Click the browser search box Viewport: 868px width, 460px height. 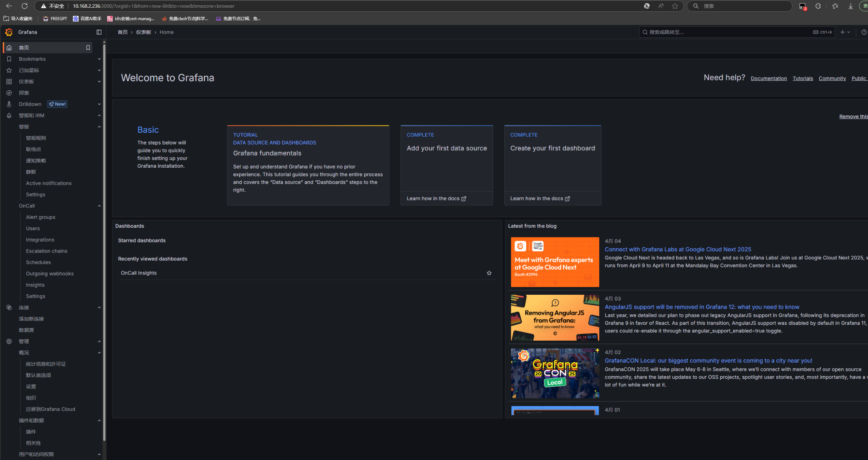739,6
